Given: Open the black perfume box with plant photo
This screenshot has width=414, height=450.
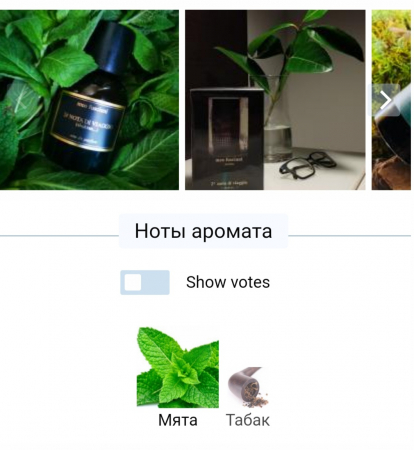Looking at the screenshot, I should (275, 100).
